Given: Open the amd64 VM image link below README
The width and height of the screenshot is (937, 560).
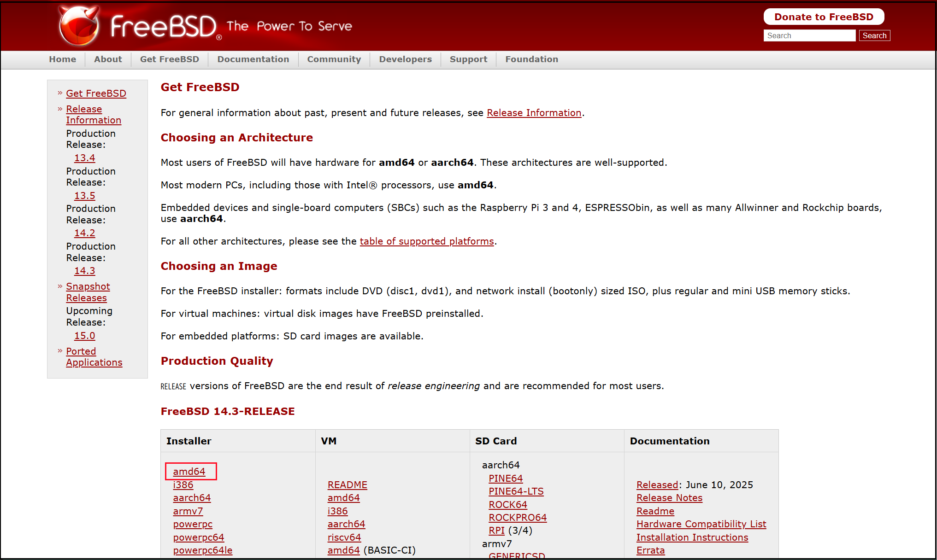Looking at the screenshot, I should pyautogui.click(x=344, y=498).
